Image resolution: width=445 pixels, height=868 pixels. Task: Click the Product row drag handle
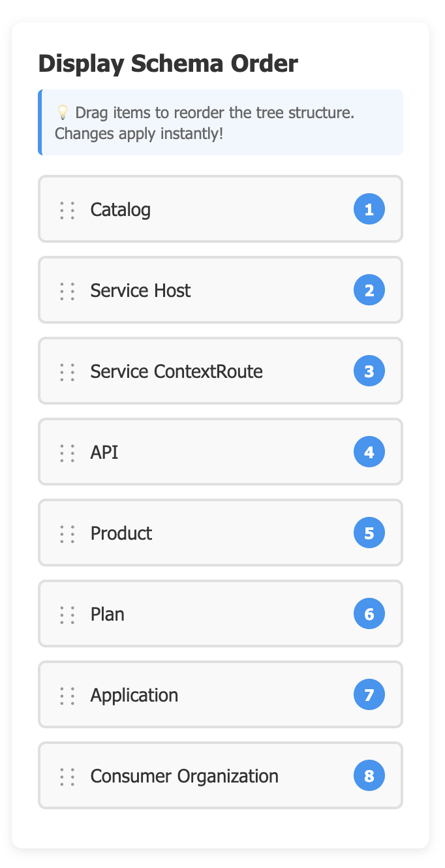[x=67, y=534]
